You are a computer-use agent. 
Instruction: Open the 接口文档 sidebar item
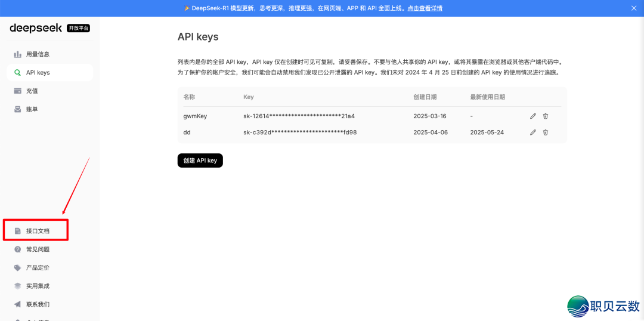[37, 231]
